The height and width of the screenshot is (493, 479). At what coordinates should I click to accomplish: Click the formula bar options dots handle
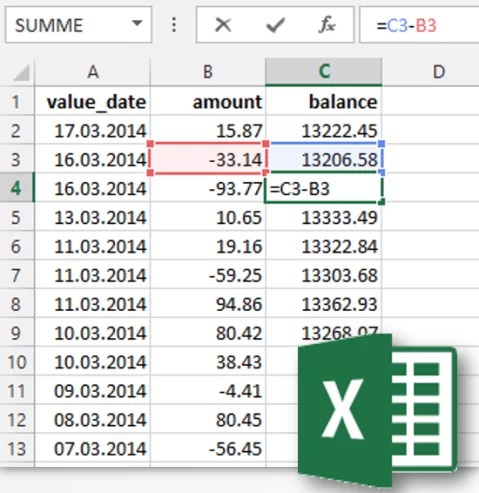coord(174,25)
